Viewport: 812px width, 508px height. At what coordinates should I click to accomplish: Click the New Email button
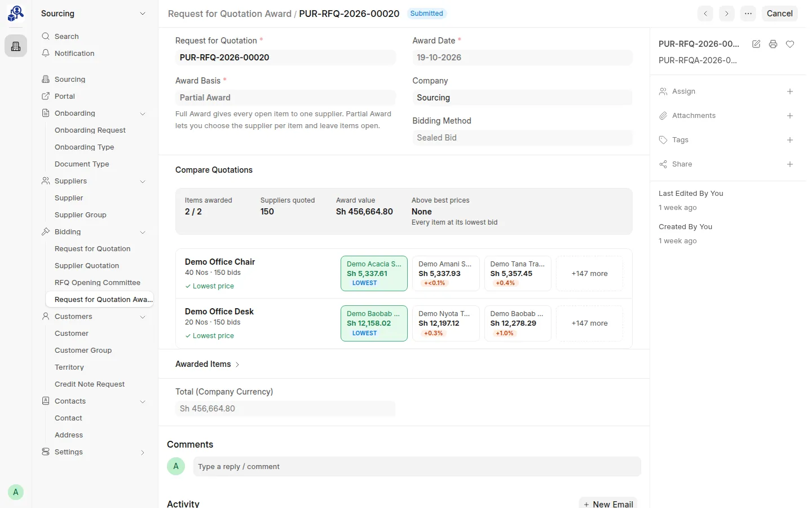click(x=608, y=503)
